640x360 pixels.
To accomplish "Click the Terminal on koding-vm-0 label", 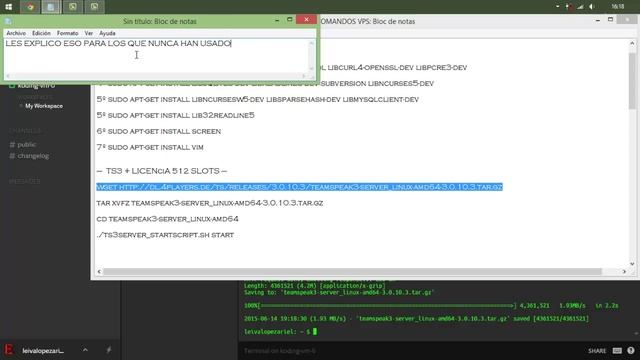I will pyautogui.click(x=280, y=351).
